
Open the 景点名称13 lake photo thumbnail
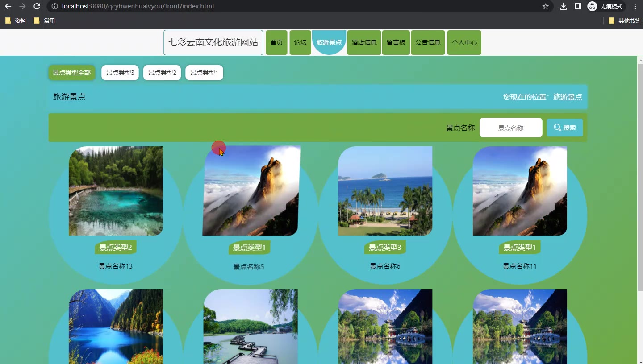click(x=116, y=191)
